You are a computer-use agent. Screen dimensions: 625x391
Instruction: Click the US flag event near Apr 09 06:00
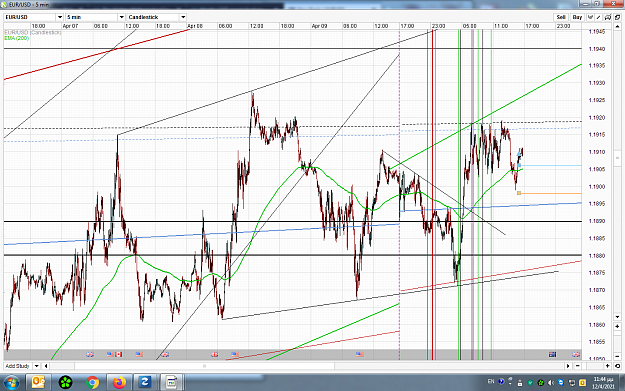[x=360, y=354]
